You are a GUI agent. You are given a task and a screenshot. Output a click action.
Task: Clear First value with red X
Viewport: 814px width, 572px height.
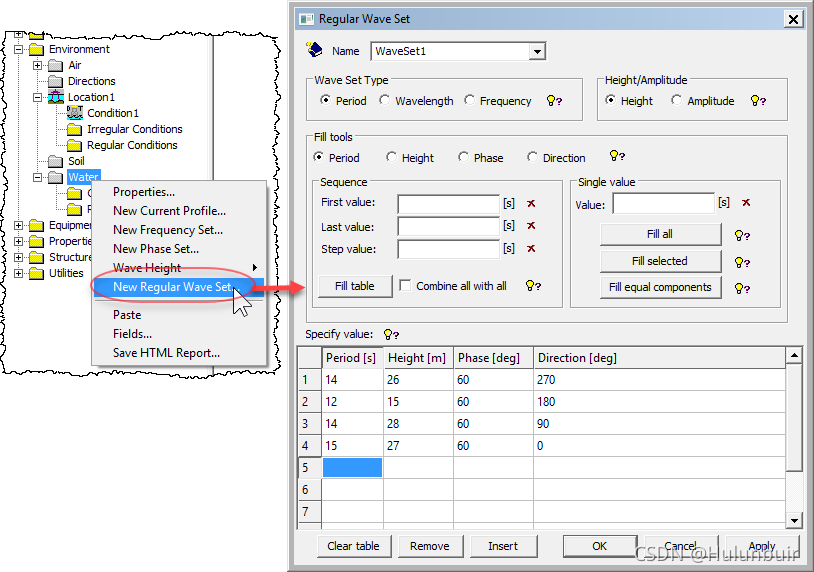[531, 203]
